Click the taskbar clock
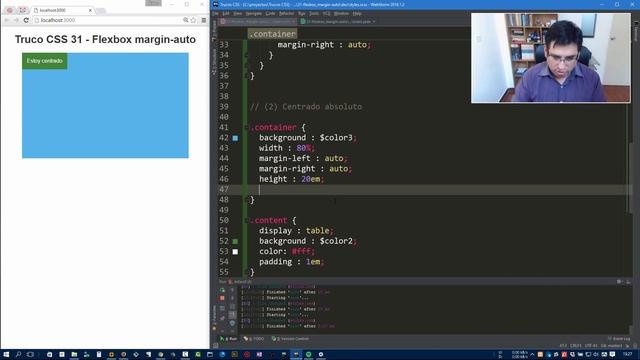The width and height of the screenshot is (640, 360). 627,354
